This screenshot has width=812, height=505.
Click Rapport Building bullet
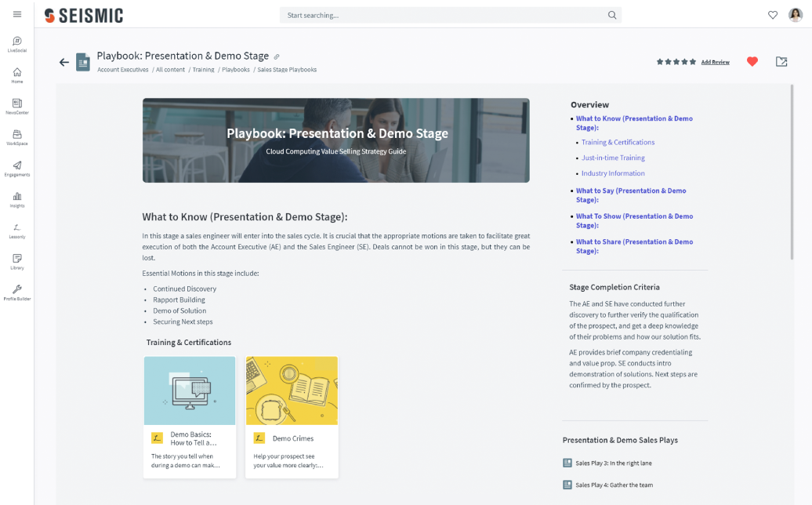click(179, 300)
